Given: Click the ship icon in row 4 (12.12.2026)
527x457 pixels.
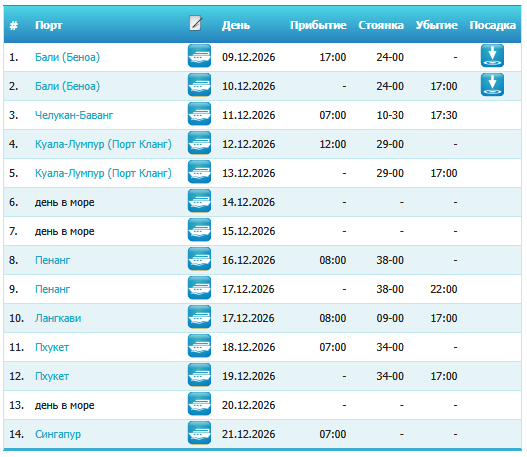Looking at the screenshot, I should (199, 143).
